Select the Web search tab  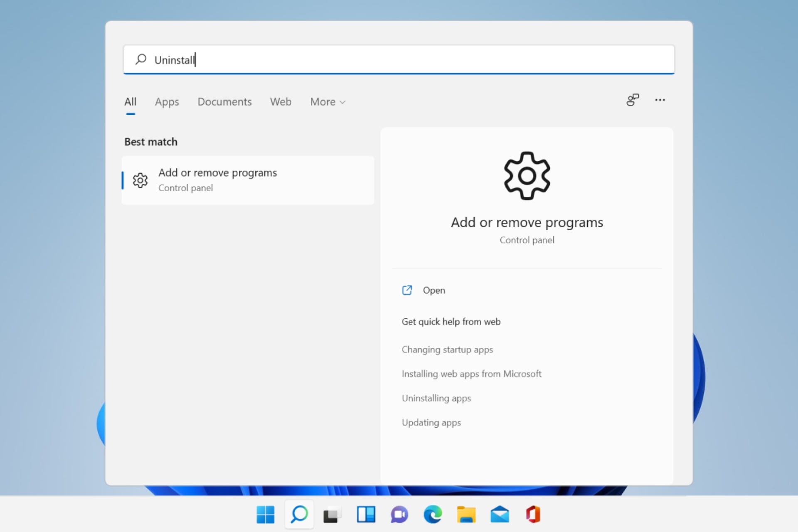pos(281,102)
